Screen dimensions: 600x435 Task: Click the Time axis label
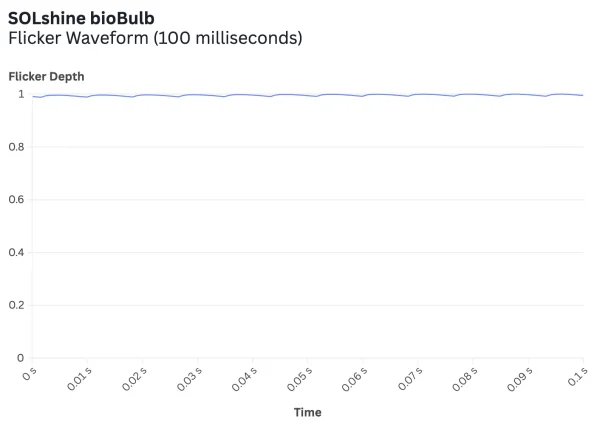pyautogui.click(x=307, y=412)
